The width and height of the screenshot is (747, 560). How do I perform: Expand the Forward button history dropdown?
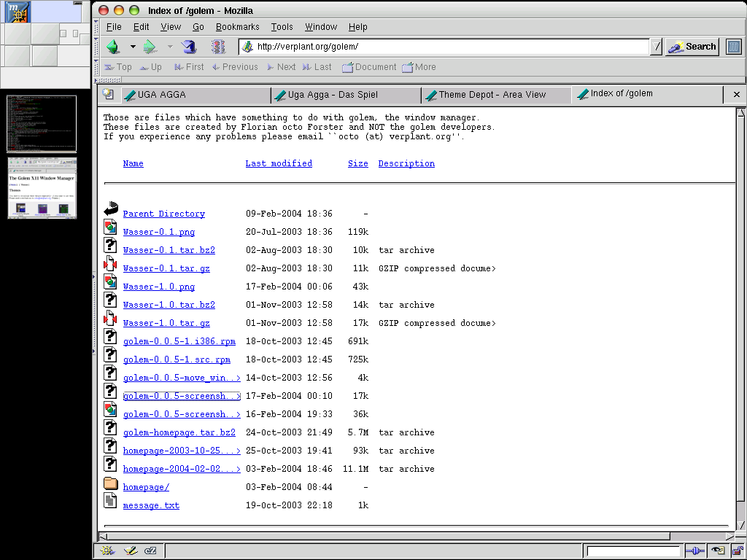[x=169, y=47]
